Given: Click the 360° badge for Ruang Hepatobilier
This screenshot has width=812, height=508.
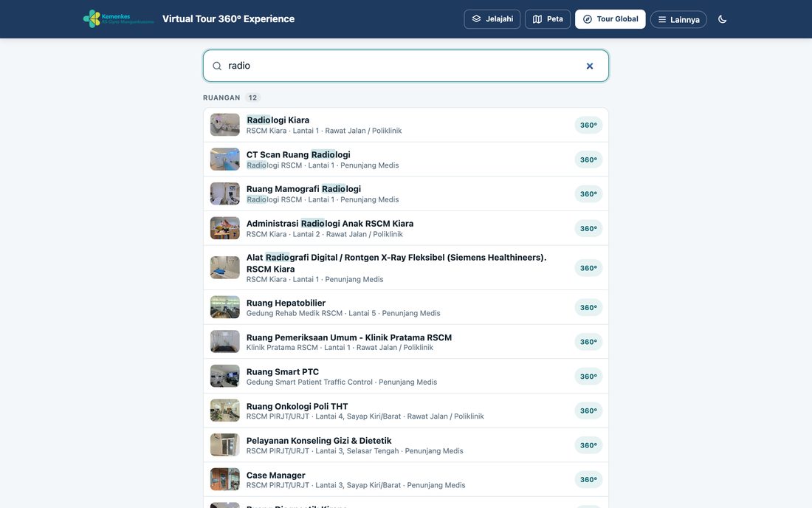Looking at the screenshot, I should (588, 308).
